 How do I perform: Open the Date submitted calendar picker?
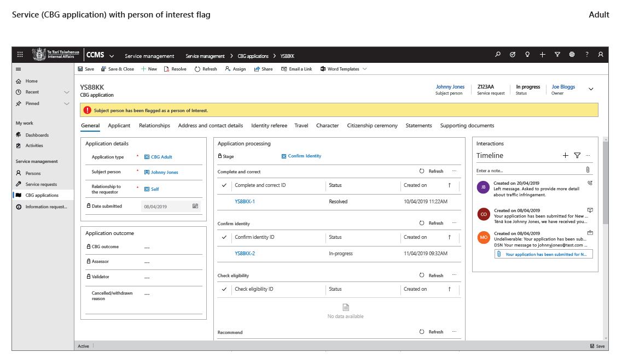(195, 207)
